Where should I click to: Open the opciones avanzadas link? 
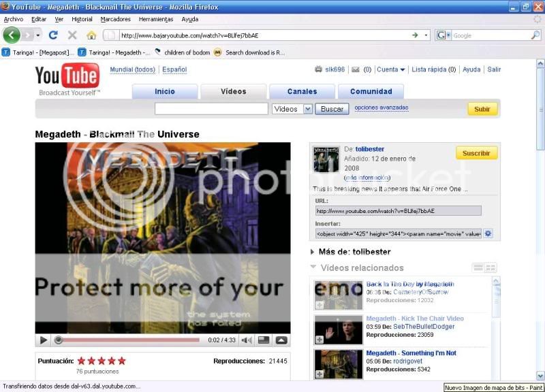[x=381, y=108]
